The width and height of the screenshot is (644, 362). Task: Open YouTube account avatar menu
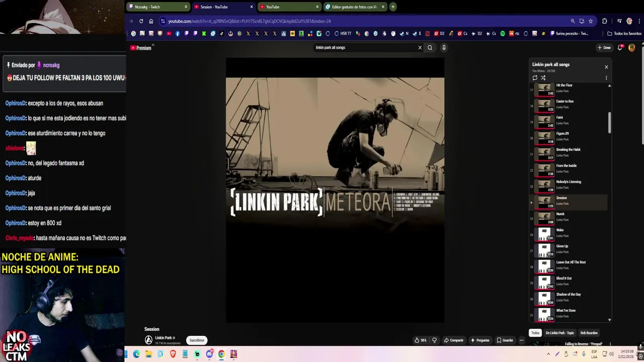632,48
